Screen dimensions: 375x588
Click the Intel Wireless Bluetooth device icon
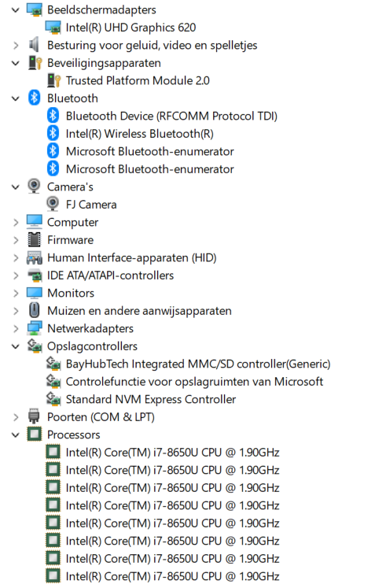click(53, 134)
